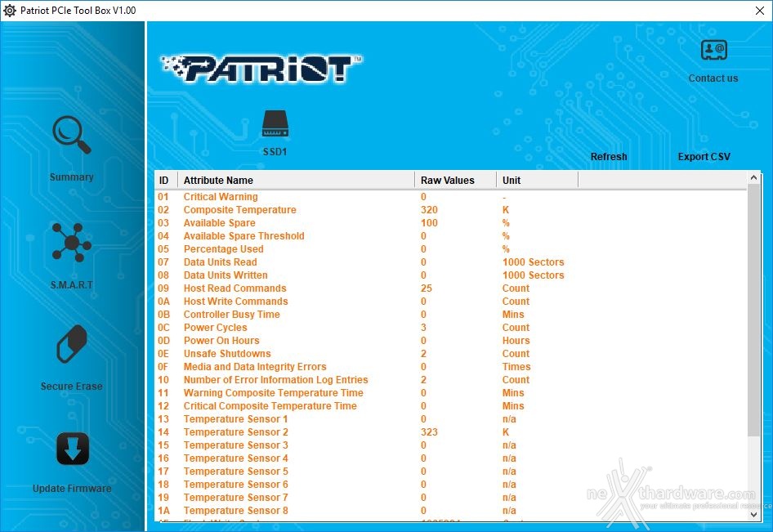Select the SSD1 label
Viewport: 773px width, 532px height.
click(275, 152)
